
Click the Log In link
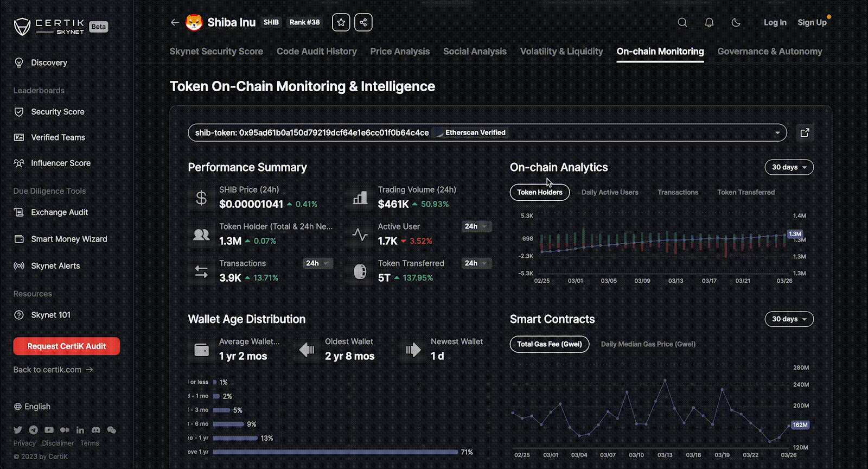[x=775, y=22]
